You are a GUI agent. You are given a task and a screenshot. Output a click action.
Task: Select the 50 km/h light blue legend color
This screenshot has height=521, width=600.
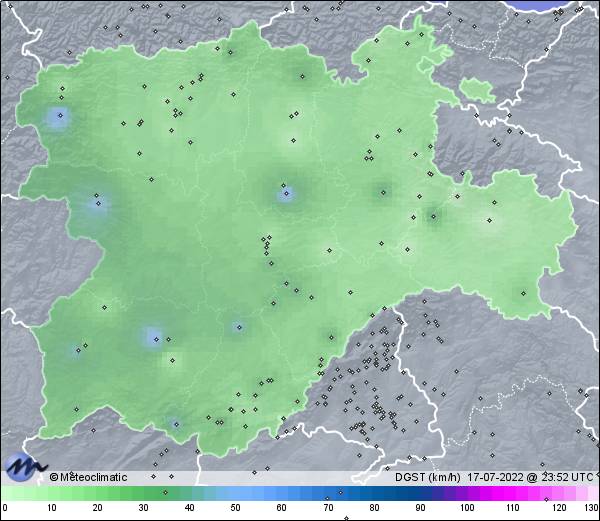pyautogui.click(x=235, y=494)
